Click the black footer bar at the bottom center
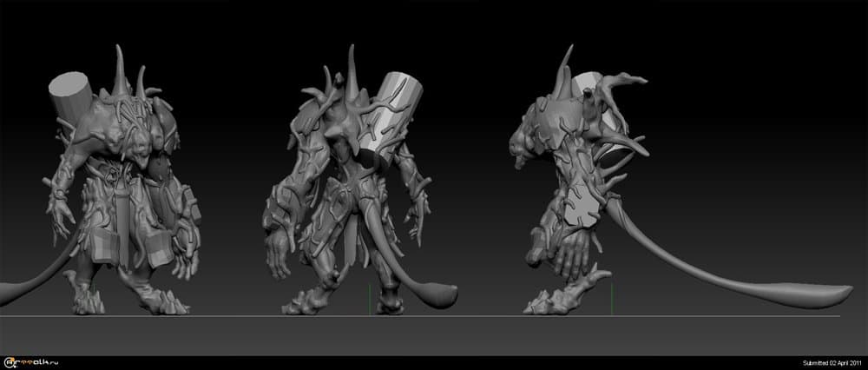Image resolution: width=868 pixels, height=370 pixels. (434, 362)
